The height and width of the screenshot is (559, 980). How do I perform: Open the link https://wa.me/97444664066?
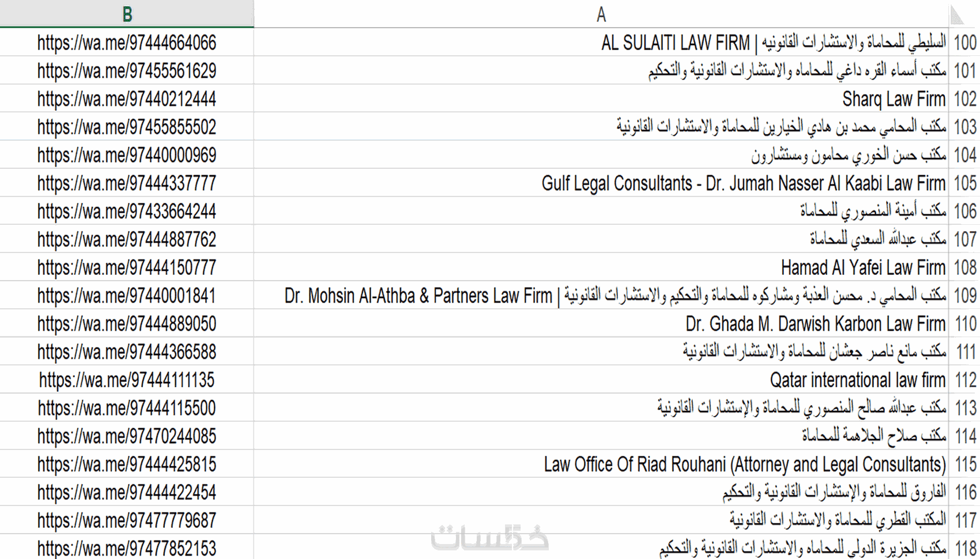(127, 43)
